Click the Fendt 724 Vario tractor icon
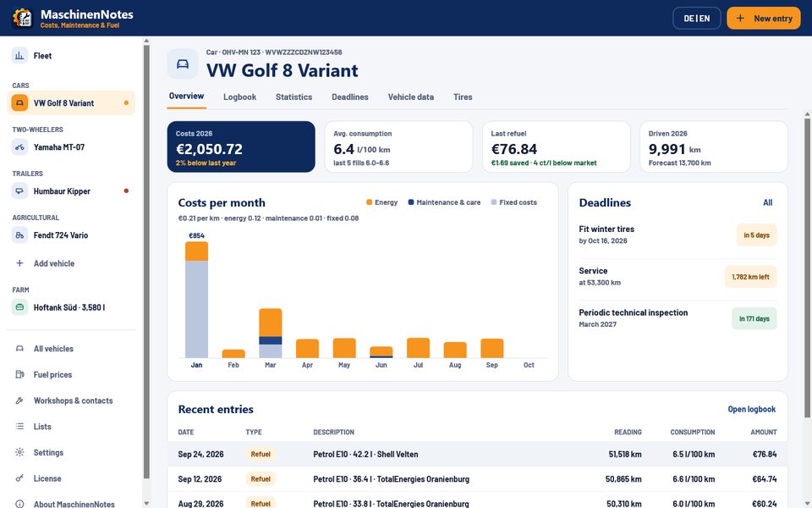The height and width of the screenshot is (508, 812). (19, 235)
